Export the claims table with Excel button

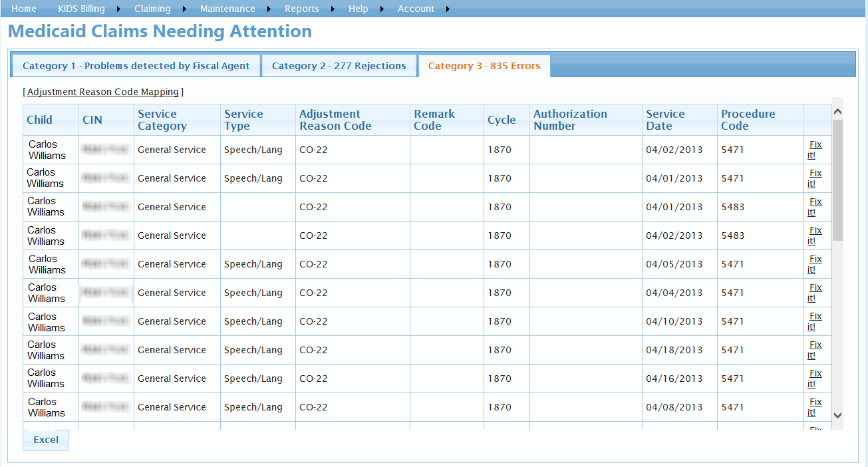point(46,440)
